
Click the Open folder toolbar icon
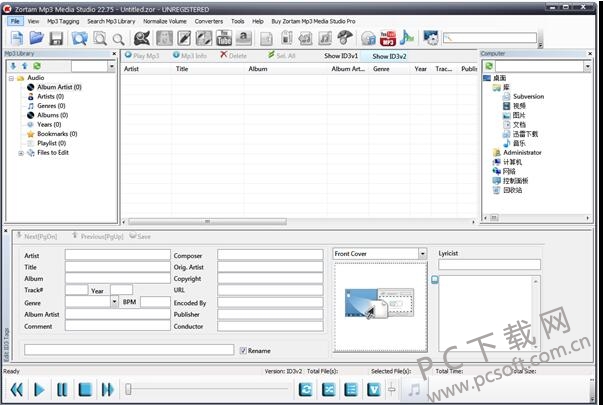click(37, 38)
